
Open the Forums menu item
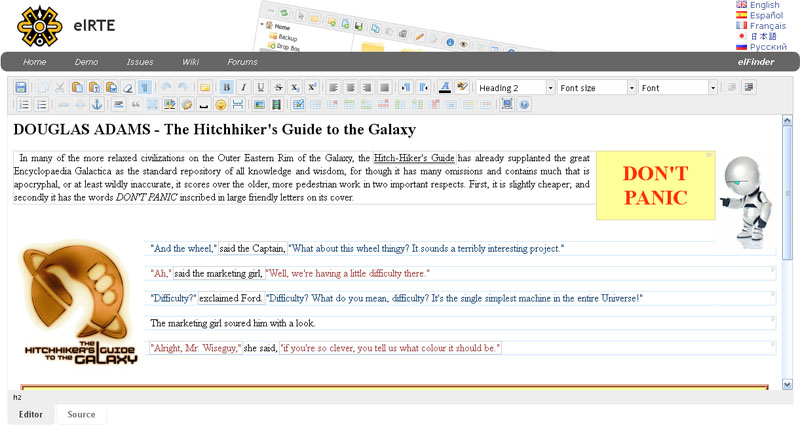coord(242,62)
